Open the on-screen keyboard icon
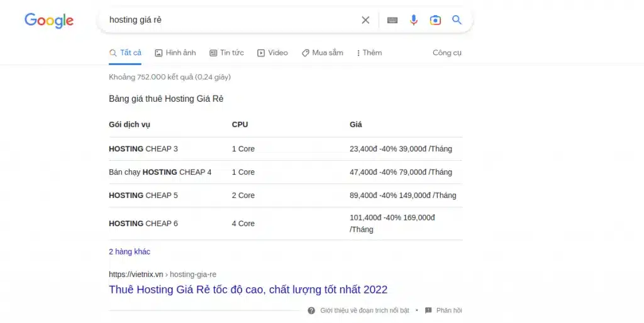Image resolution: width=644 pixels, height=323 pixels. (x=392, y=20)
